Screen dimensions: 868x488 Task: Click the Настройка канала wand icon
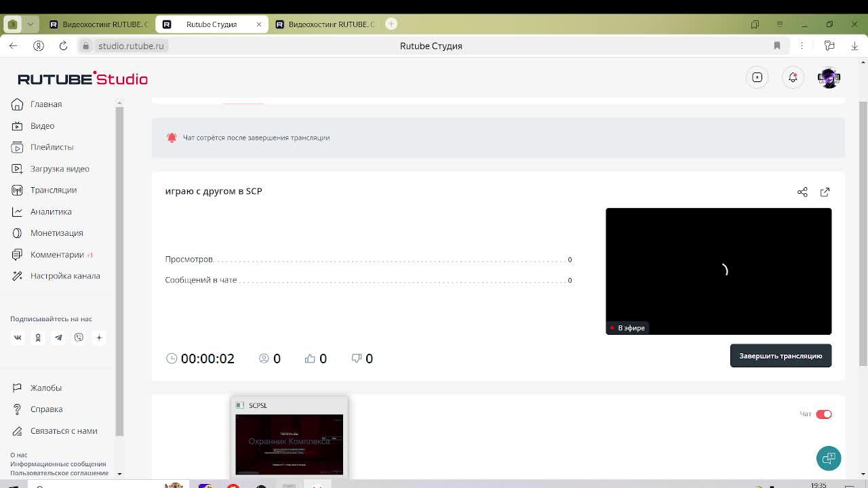(x=17, y=276)
